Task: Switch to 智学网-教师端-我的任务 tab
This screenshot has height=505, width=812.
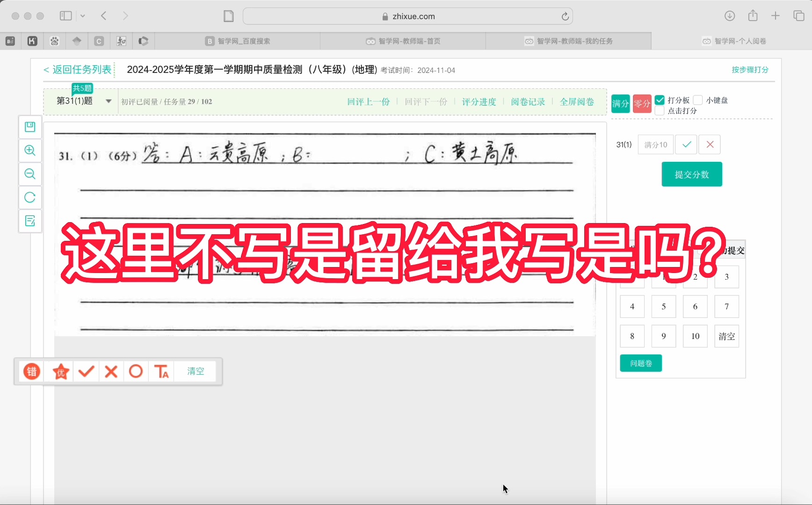Action: click(x=569, y=41)
